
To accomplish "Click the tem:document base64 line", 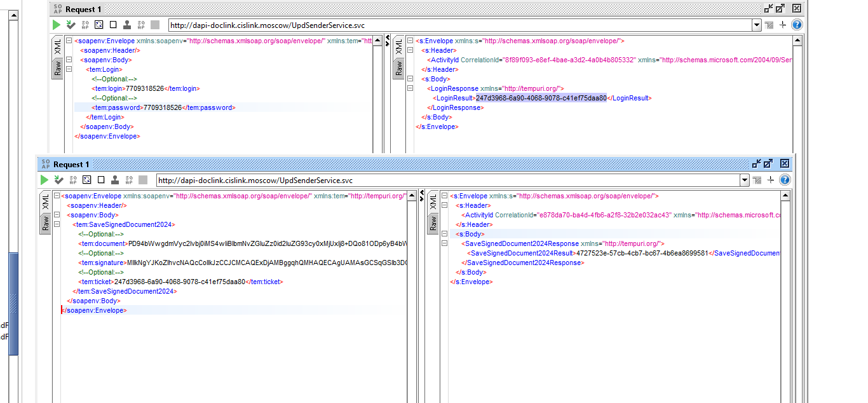I will 243,243.
